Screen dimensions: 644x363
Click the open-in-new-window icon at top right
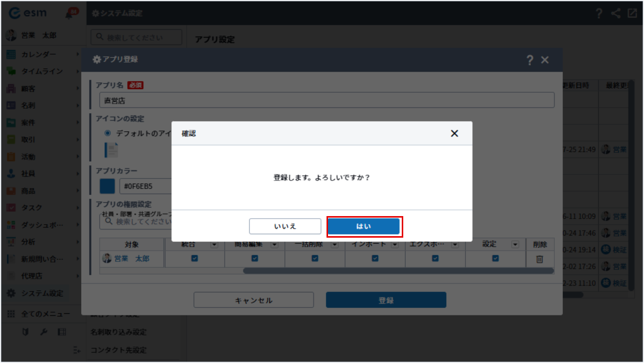(632, 14)
